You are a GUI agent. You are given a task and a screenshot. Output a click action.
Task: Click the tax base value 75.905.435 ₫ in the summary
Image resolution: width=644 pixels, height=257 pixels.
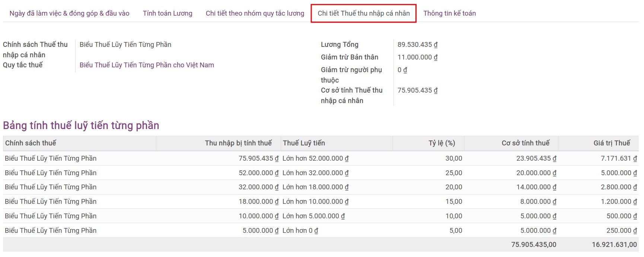tap(417, 90)
